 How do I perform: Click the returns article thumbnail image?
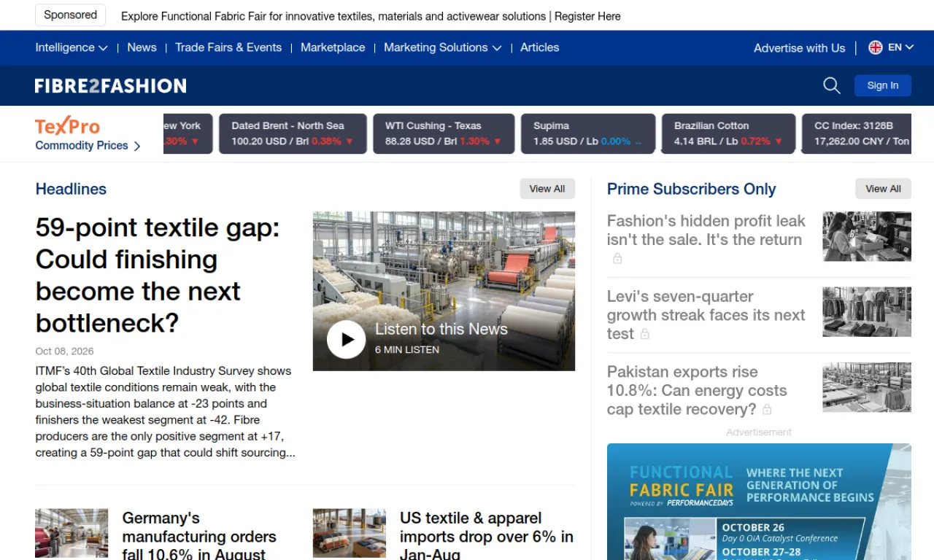tap(867, 236)
